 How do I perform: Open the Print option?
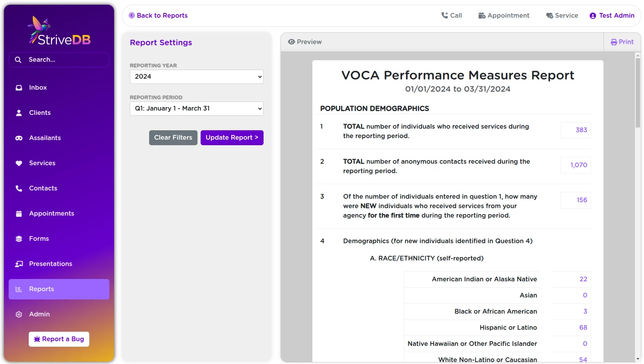coord(622,42)
